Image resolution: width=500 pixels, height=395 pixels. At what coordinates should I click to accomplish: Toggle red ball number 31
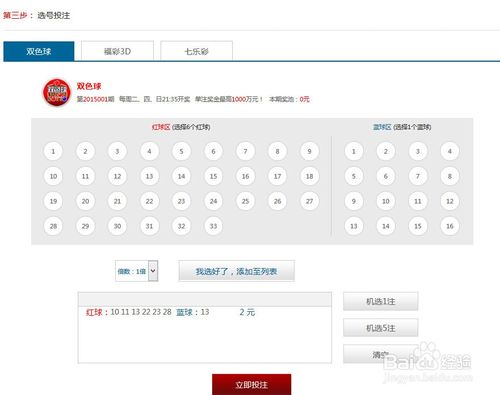(x=149, y=226)
